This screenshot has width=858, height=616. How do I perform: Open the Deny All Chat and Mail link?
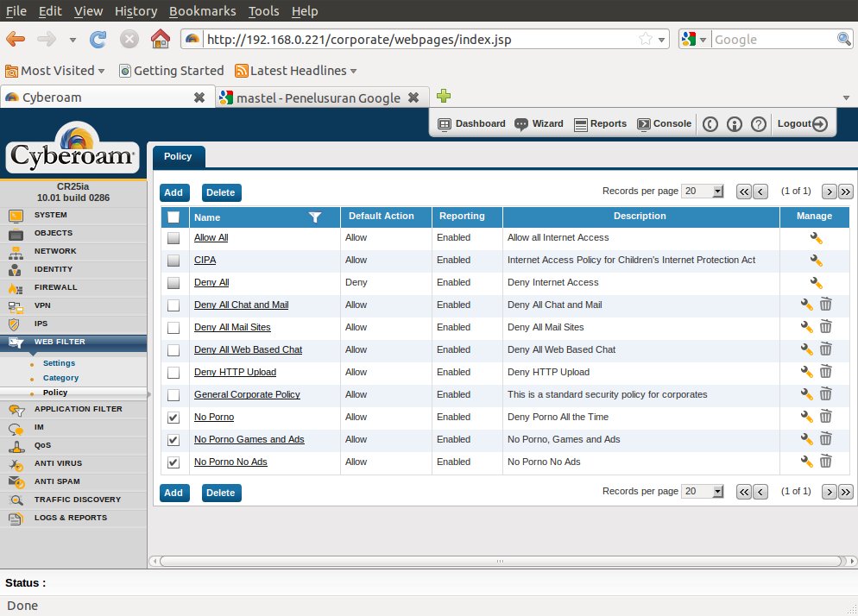pos(241,305)
